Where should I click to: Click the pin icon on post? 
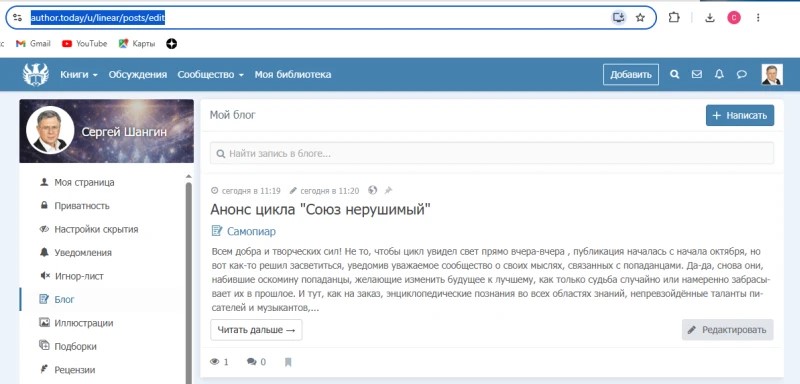388,190
